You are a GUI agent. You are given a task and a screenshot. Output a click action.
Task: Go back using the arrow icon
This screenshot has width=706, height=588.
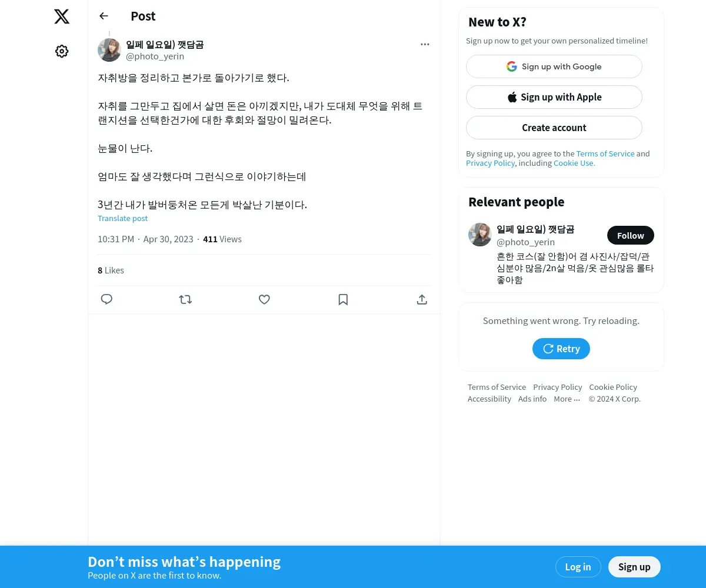(104, 16)
